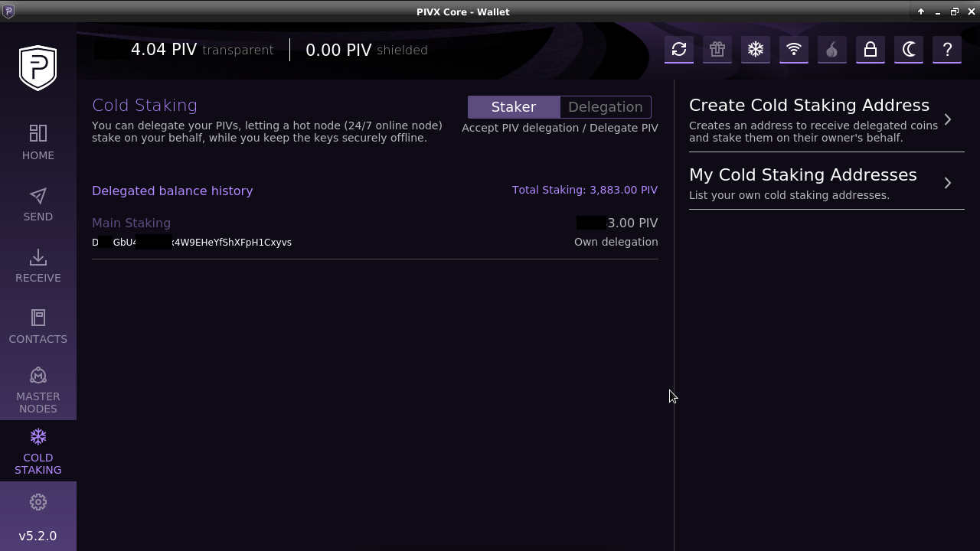This screenshot has height=551, width=980.
Task: Open the FAQ with the question mark icon
Action: coord(946,50)
